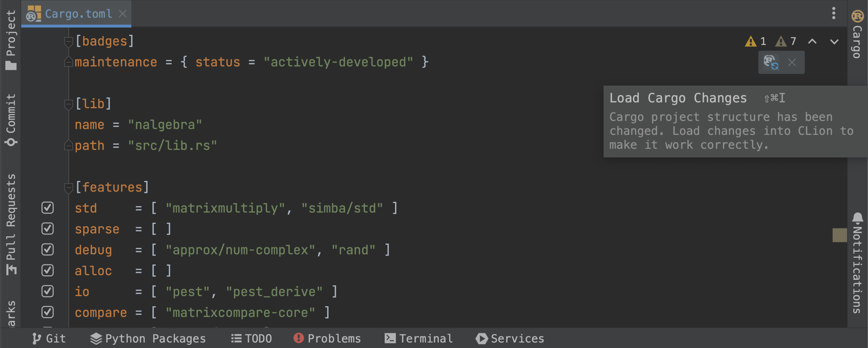Click the "matrixmultiply" dependency string

coord(225,209)
